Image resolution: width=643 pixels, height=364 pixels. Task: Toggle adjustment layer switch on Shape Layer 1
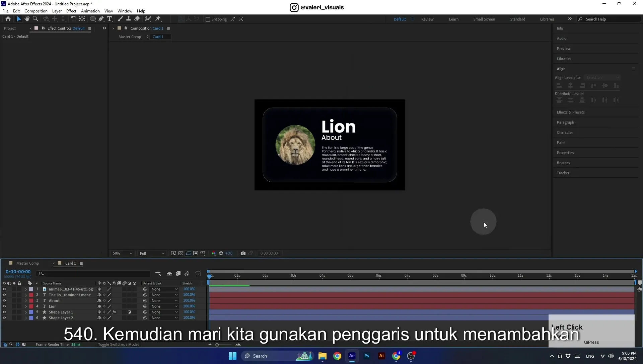pos(129,312)
